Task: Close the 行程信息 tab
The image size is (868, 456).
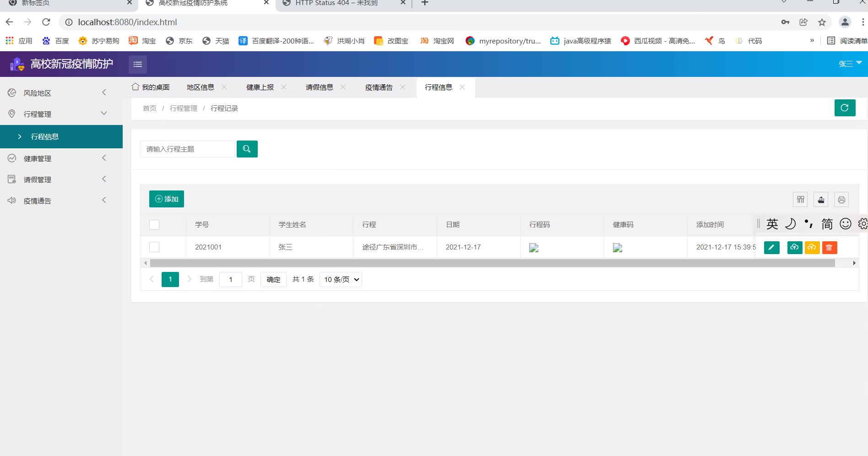Action: pyautogui.click(x=462, y=87)
